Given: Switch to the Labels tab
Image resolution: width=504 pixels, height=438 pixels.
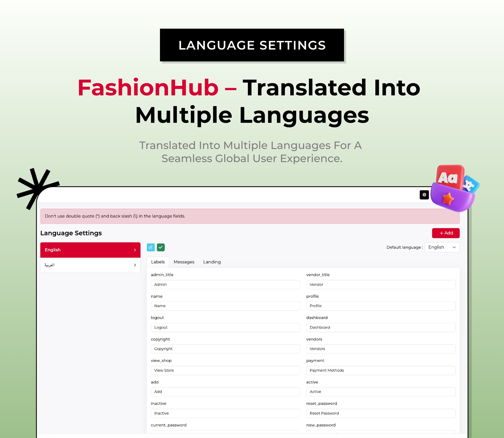Looking at the screenshot, I should click(x=158, y=262).
